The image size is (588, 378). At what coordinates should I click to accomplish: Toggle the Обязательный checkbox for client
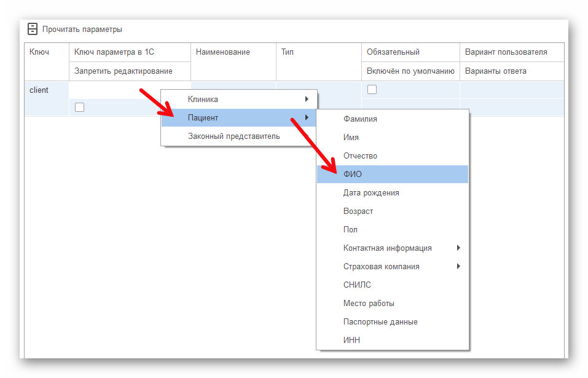pyautogui.click(x=372, y=90)
